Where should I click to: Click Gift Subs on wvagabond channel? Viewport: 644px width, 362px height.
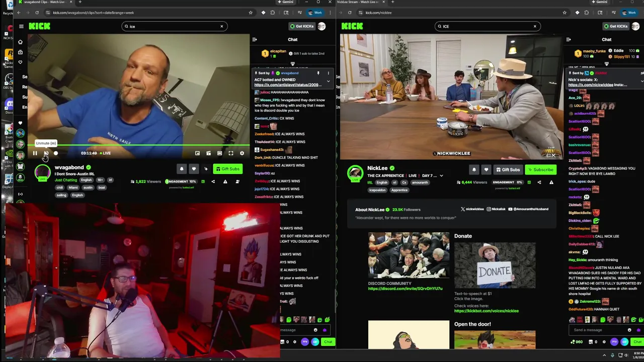pos(227,169)
